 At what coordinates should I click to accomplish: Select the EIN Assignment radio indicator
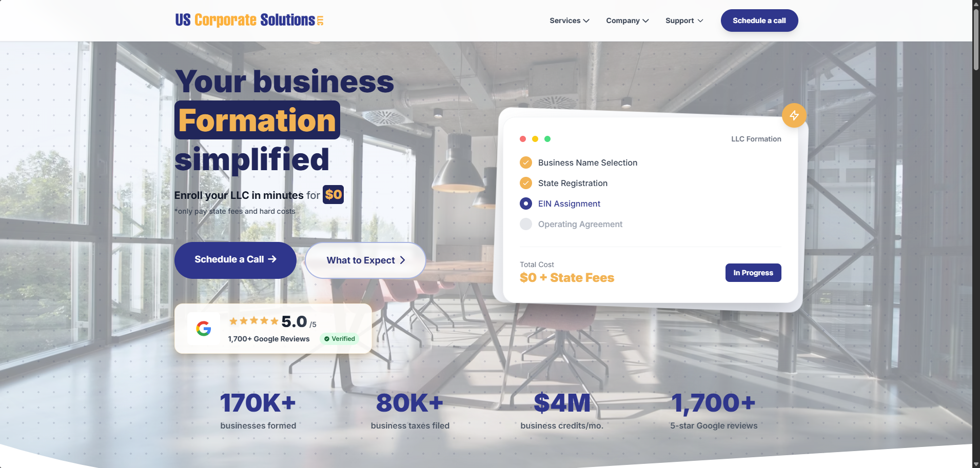(x=526, y=204)
